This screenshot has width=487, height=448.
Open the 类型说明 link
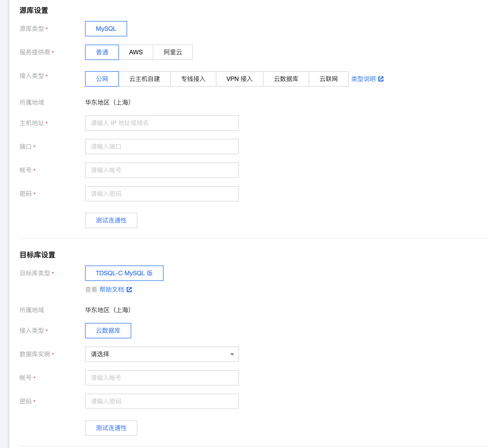click(x=363, y=79)
